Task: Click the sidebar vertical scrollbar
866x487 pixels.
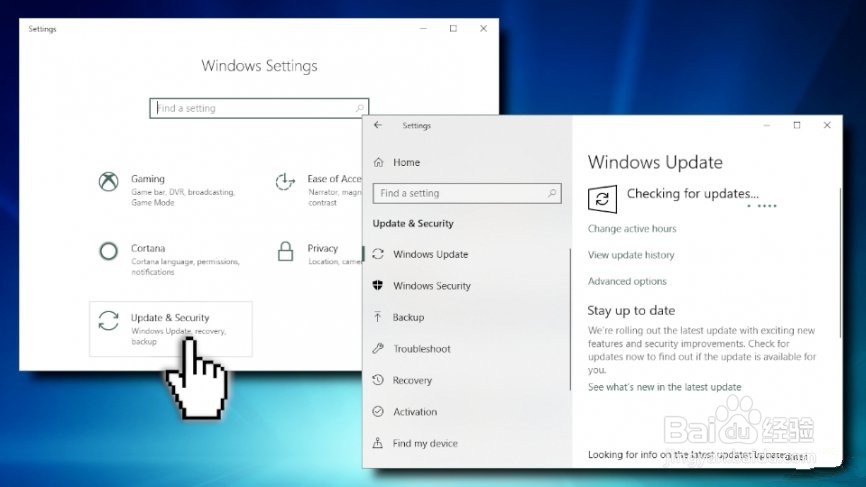Action: tap(570, 319)
